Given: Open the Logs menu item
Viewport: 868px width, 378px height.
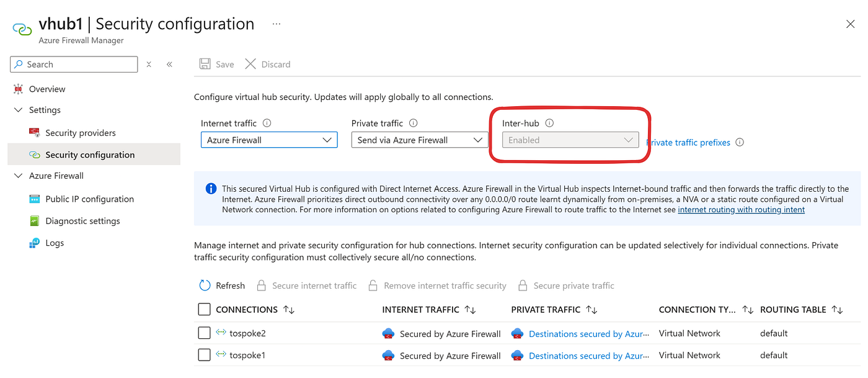Looking at the screenshot, I should (x=55, y=243).
